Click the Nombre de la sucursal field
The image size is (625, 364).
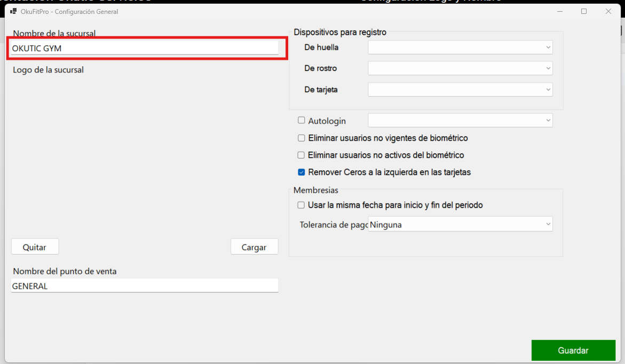(x=144, y=48)
